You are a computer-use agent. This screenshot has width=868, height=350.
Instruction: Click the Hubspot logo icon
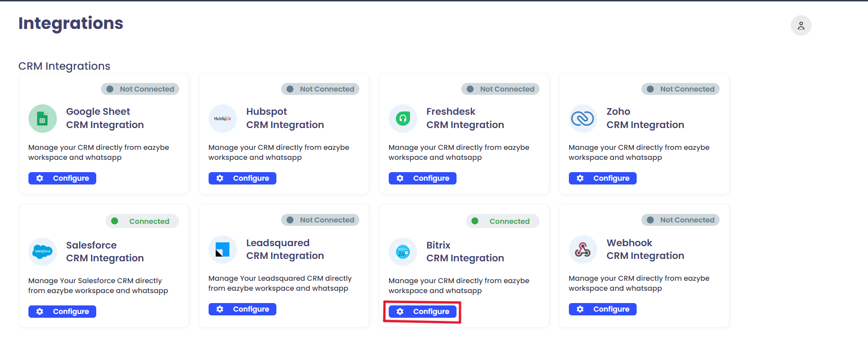click(223, 119)
